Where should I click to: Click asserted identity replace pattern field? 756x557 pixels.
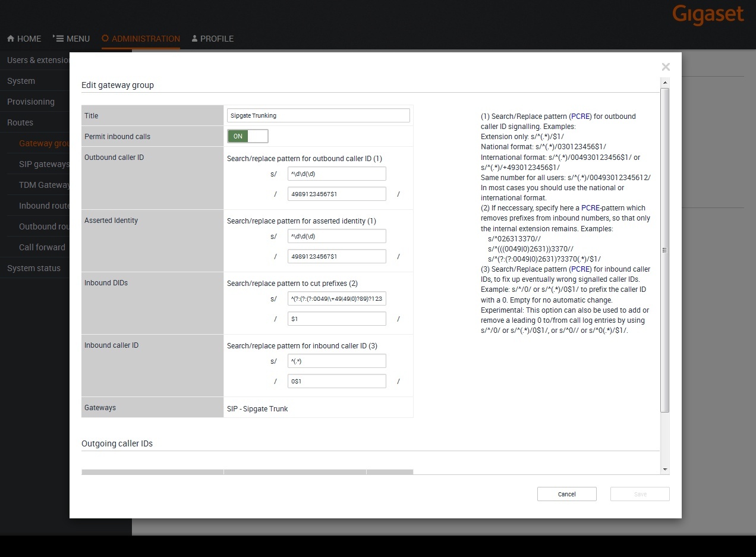click(x=337, y=256)
